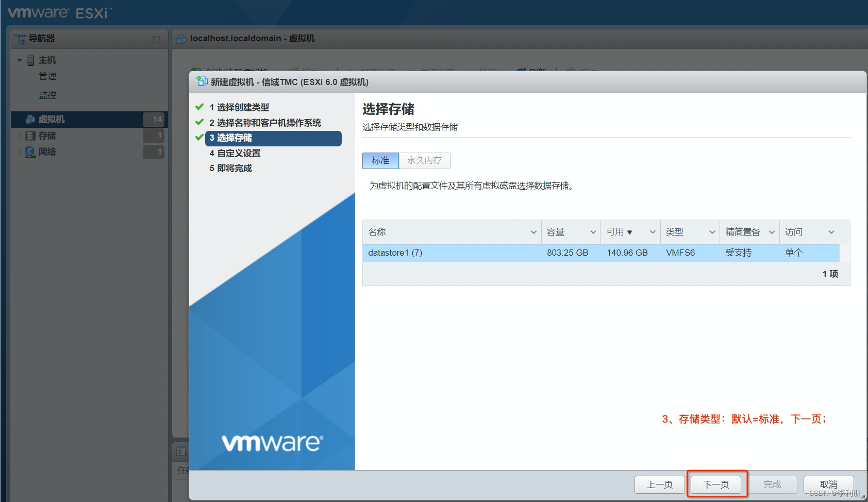Click the virtual machine count badge 14
The height and width of the screenshot is (502, 868).
154,119
